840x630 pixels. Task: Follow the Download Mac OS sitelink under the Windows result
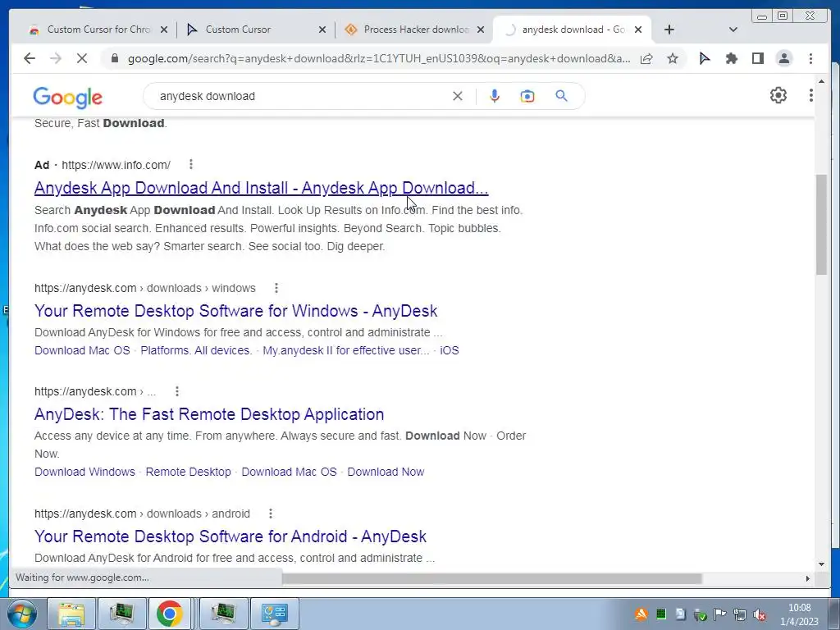click(x=82, y=350)
